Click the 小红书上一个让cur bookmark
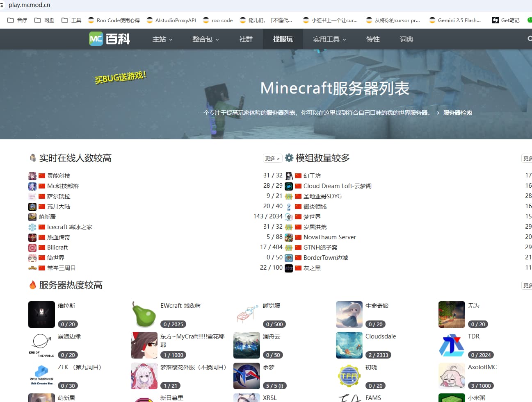This screenshot has height=402, width=532. point(330,20)
